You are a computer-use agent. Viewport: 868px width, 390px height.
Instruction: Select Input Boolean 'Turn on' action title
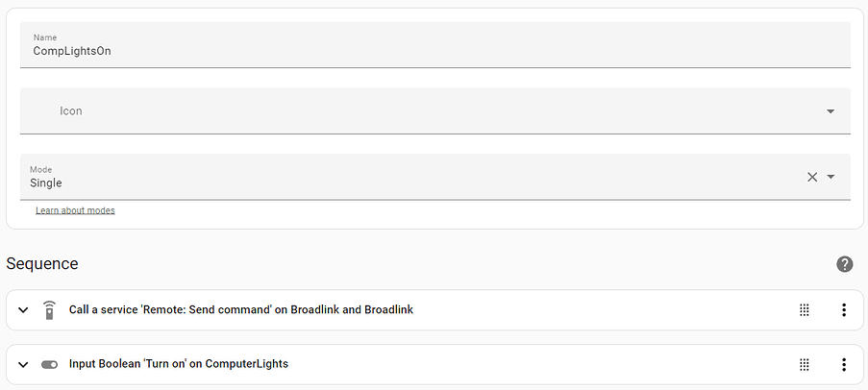point(179,364)
